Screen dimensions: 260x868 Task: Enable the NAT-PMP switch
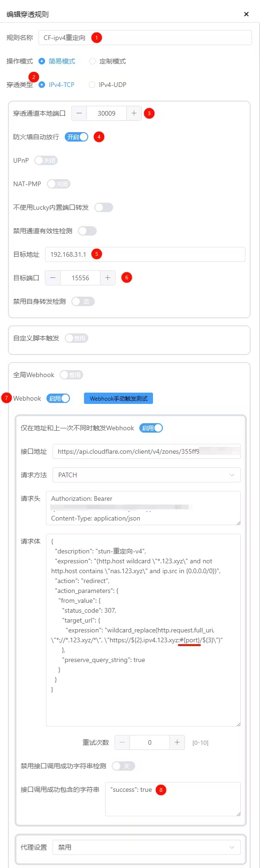click(x=59, y=184)
